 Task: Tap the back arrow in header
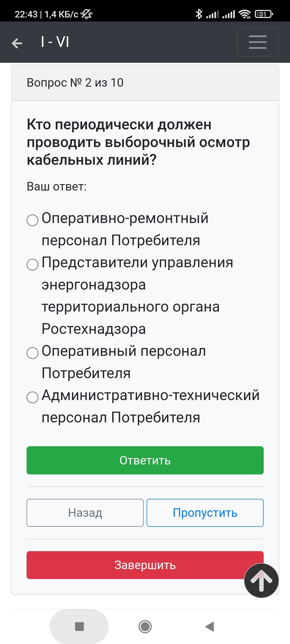point(17,43)
